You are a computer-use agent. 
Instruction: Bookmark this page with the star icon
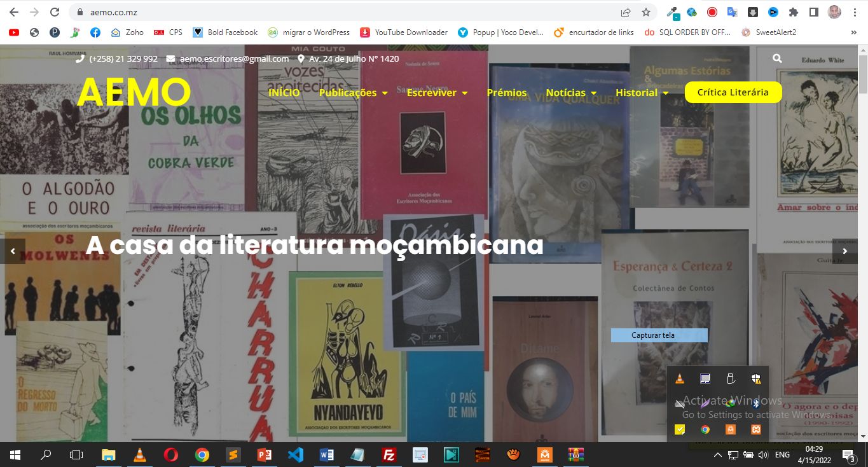click(x=646, y=12)
